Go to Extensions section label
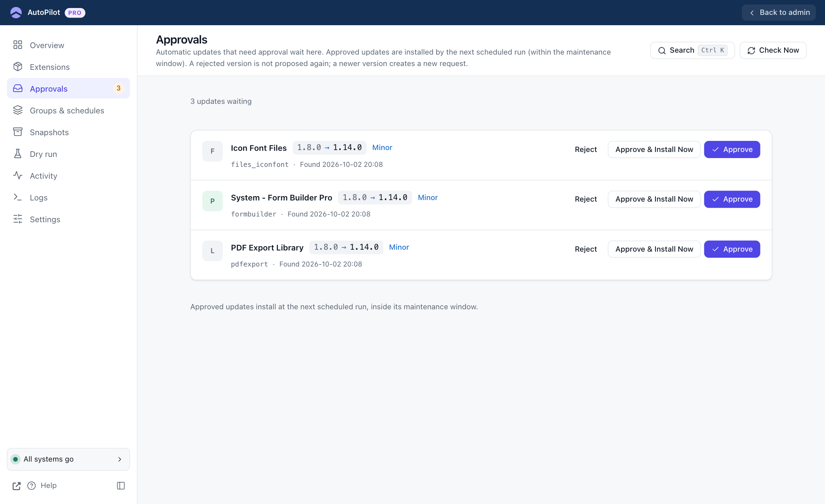 click(x=50, y=67)
